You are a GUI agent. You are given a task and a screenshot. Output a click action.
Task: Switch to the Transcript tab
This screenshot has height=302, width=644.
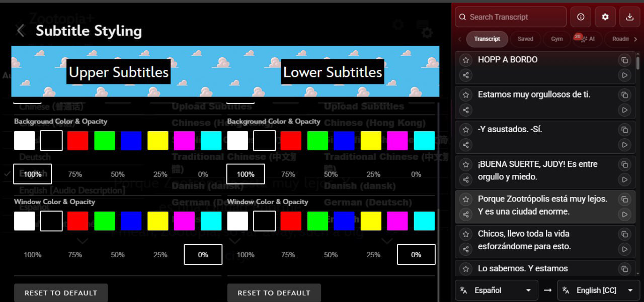tap(487, 39)
